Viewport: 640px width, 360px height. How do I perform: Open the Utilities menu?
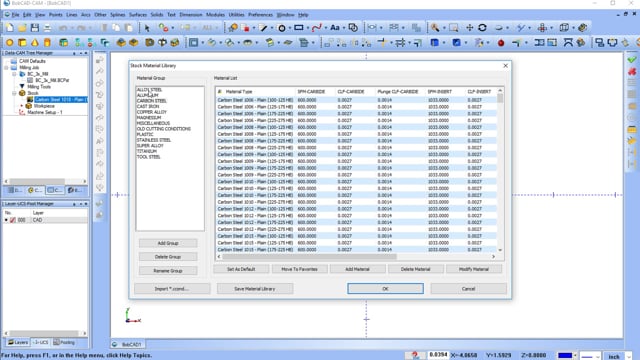(x=236, y=15)
